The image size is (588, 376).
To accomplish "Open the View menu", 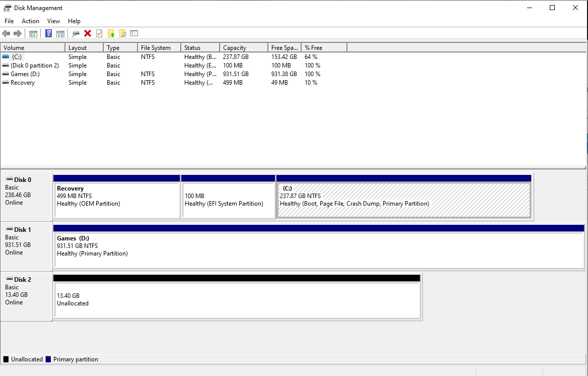I will (53, 21).
